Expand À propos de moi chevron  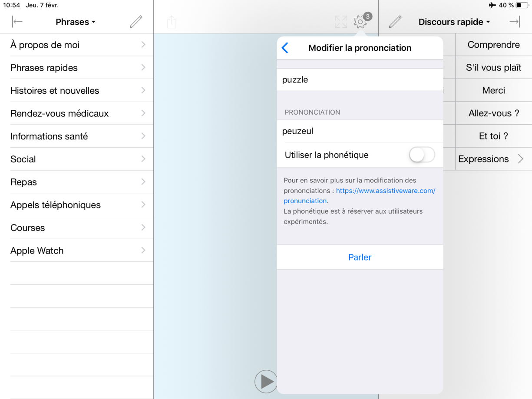pos(143,45)
